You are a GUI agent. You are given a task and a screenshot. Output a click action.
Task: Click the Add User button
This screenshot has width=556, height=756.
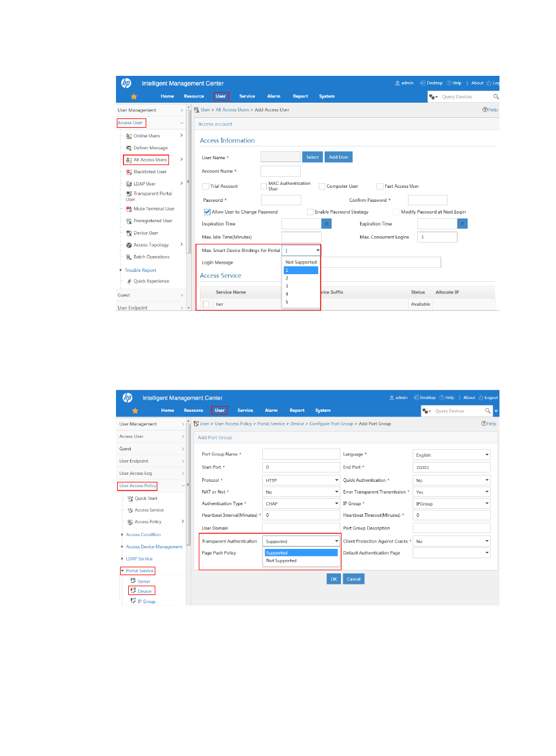click(x=338, y=157)
